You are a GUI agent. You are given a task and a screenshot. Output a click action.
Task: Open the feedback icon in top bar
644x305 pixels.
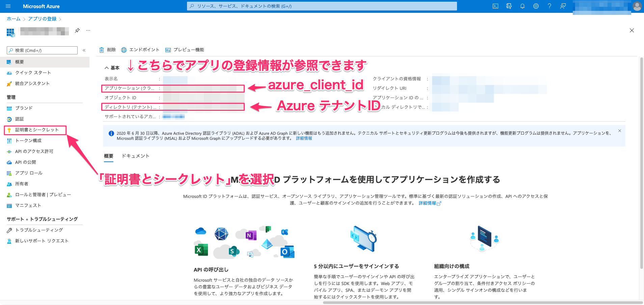[x=563, y=6]
